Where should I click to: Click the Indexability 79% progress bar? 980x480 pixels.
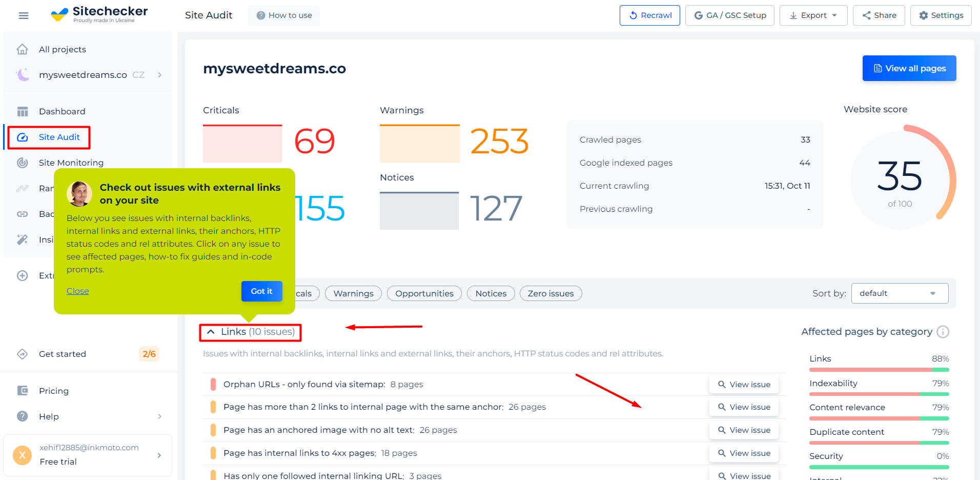[x=880, y=394]
